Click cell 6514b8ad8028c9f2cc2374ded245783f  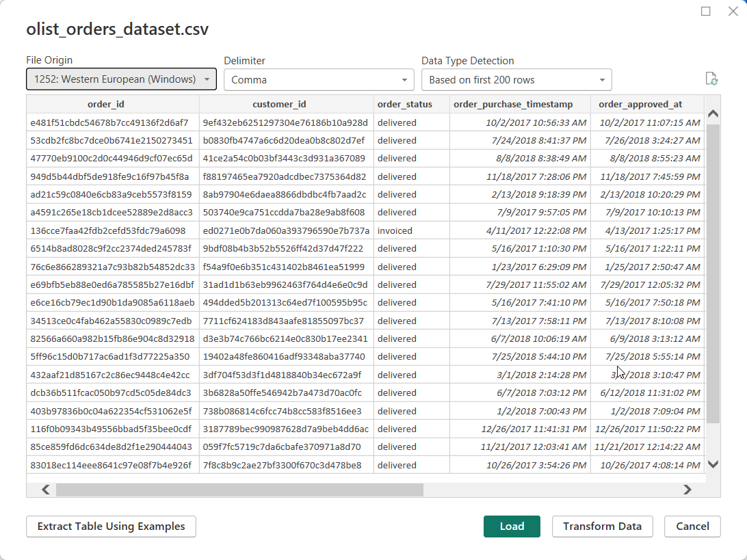coord(112,249)
